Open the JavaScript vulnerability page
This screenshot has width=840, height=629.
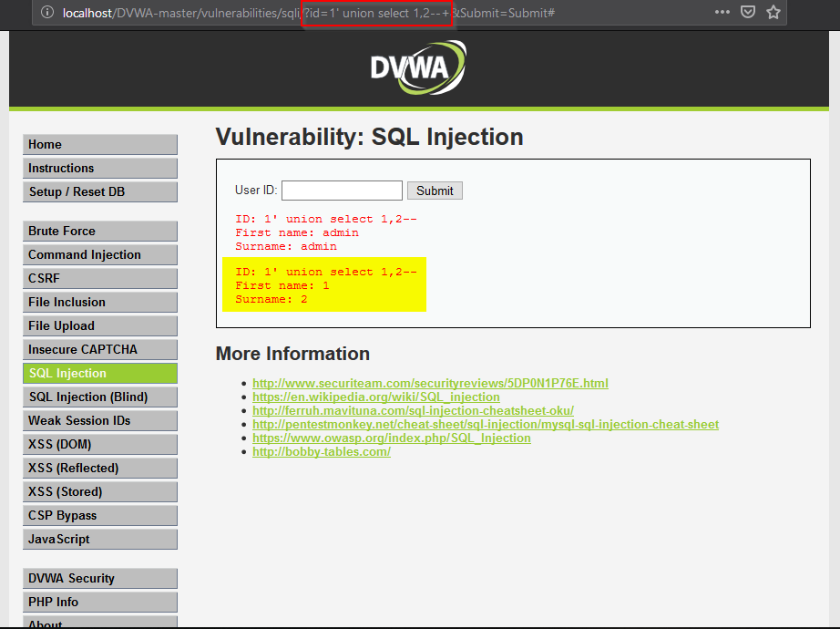tap(100, 539)
